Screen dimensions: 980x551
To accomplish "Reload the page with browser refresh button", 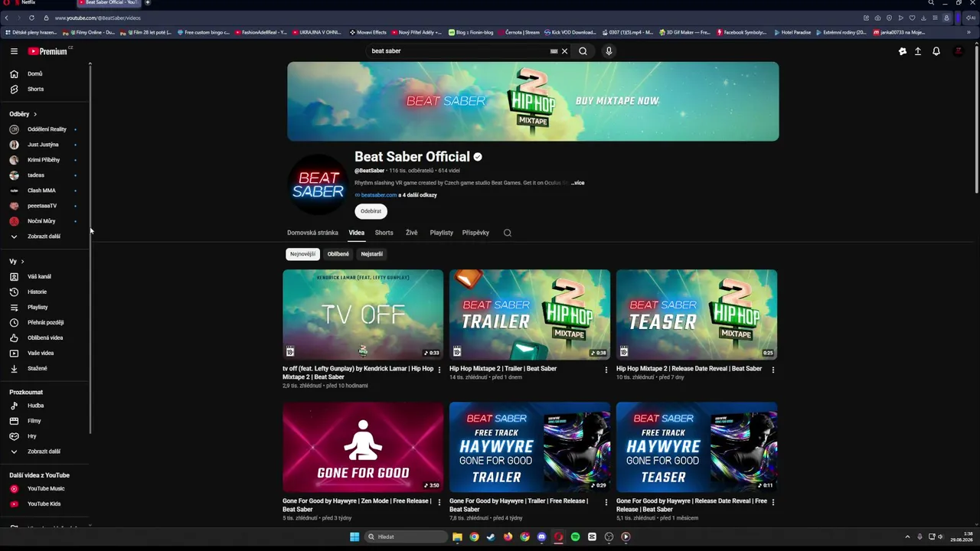I will pos(31,18).
